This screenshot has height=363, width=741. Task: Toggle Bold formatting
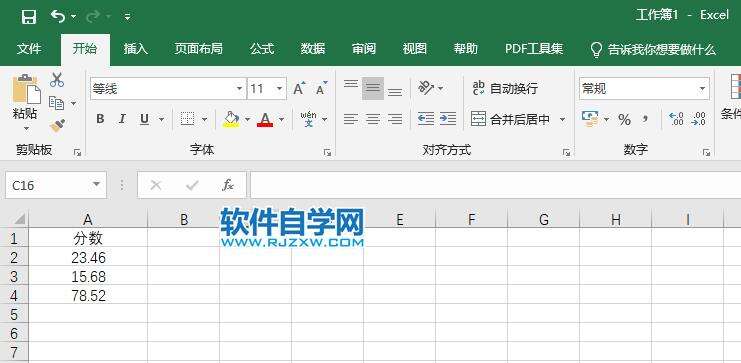tap(100, 119)
